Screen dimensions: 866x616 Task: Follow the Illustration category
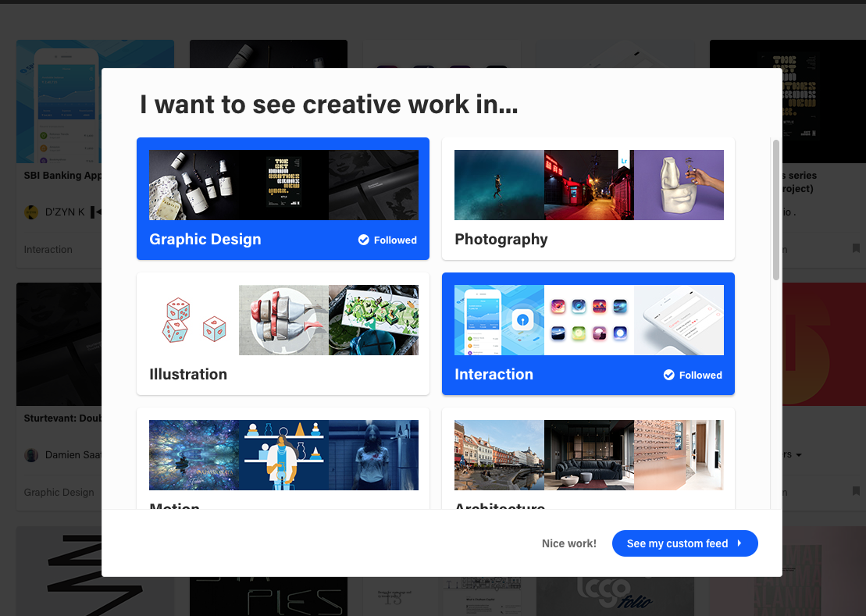283,334
